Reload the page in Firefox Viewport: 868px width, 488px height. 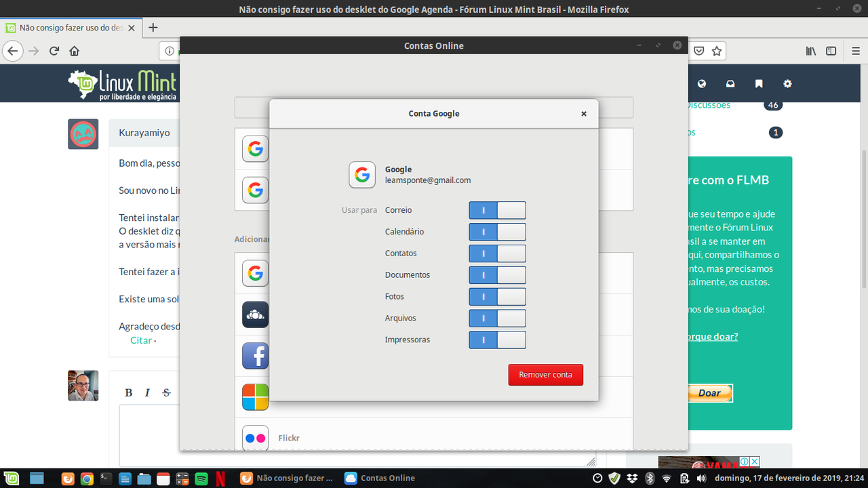[x=54, y=51]
